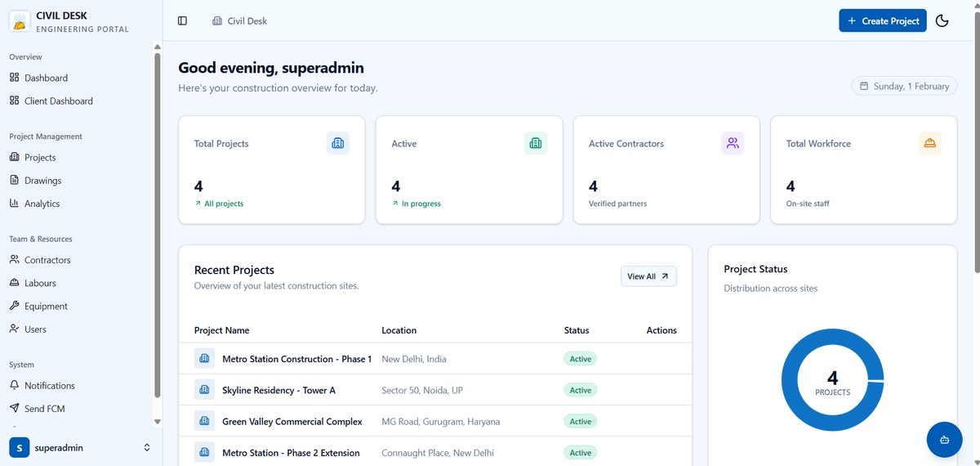This screenshot has width=980, height=466.
Task: Click the Metro Station Construction - Phase 1 row icon
Action: [204, 358]
